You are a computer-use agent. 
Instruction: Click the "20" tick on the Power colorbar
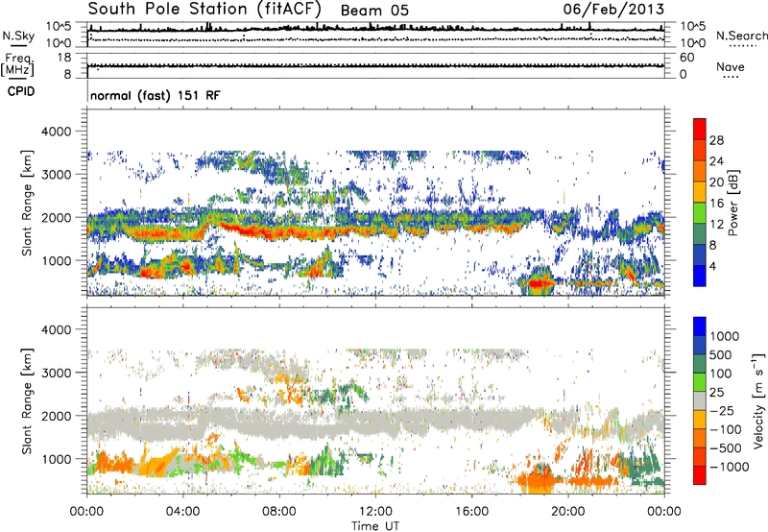click(x=716, y=182)
